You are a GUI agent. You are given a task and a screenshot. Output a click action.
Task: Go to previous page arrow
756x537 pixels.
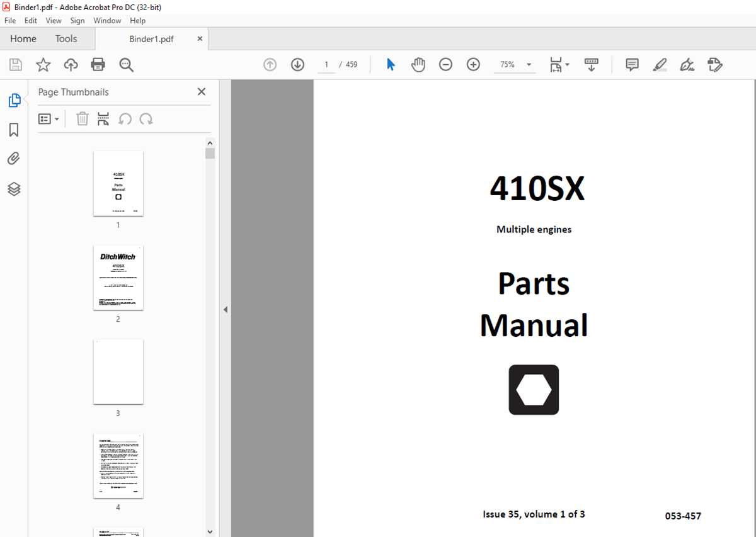pos(270,65)
